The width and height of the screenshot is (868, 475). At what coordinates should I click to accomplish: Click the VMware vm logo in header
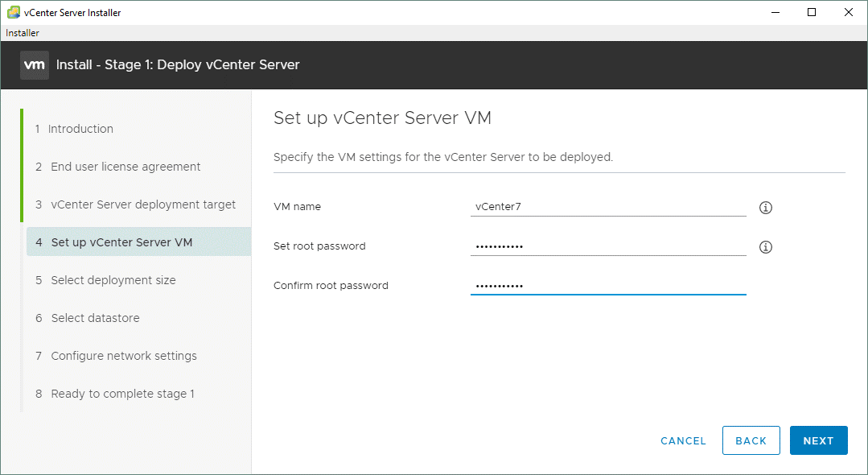35,65
